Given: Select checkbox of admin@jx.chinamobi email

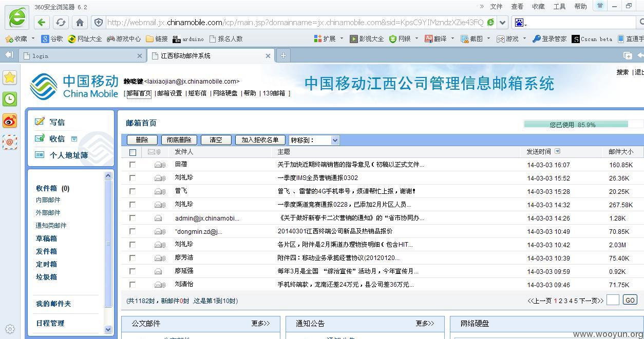Looking at the screenshot, I should click(x=132, y=218).
